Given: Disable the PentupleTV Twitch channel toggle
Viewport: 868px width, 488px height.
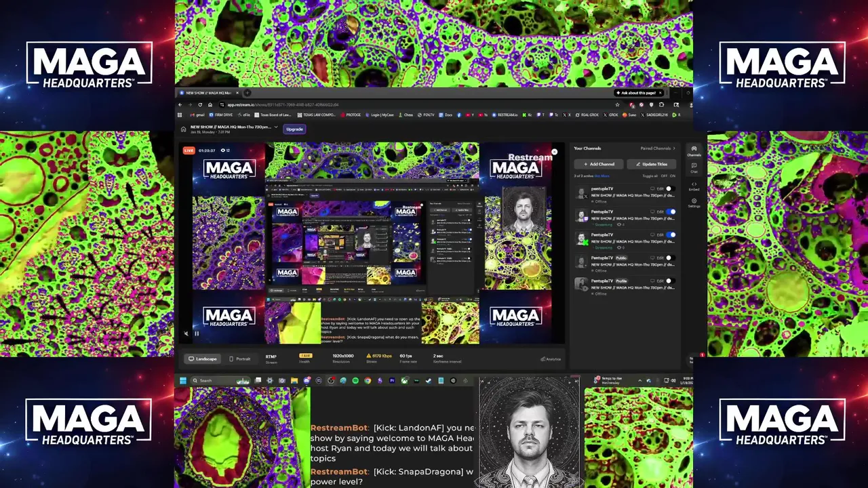Looking at the screenshot, I should pos(671,212).
